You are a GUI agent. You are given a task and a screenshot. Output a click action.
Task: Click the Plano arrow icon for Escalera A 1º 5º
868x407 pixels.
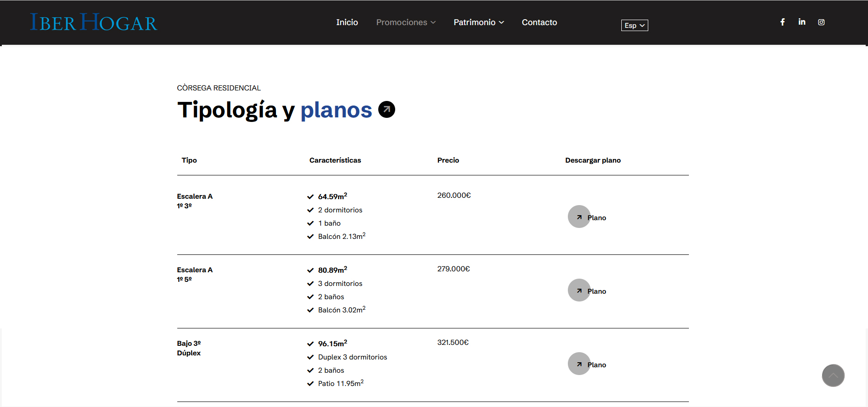click(x=579, y=291)
